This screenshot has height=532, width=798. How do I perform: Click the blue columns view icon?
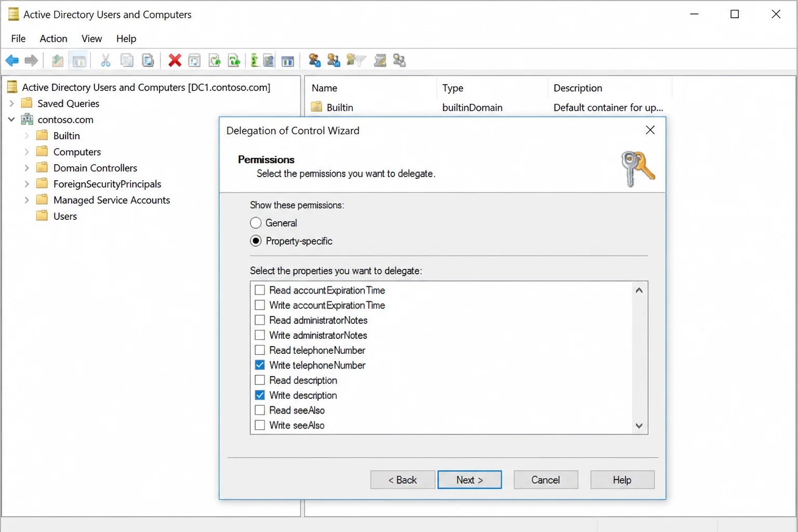[288, 61]
